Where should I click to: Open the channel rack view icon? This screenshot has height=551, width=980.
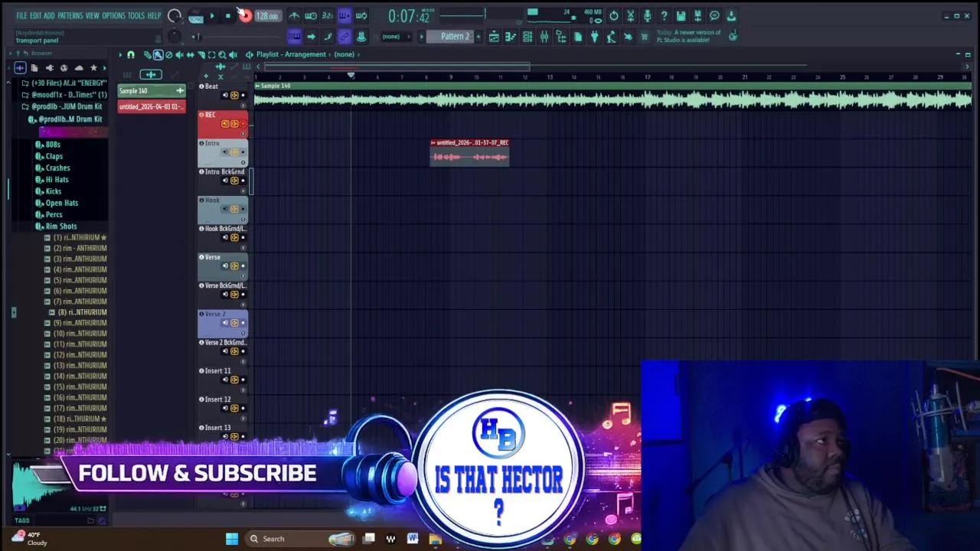[528, 37]
